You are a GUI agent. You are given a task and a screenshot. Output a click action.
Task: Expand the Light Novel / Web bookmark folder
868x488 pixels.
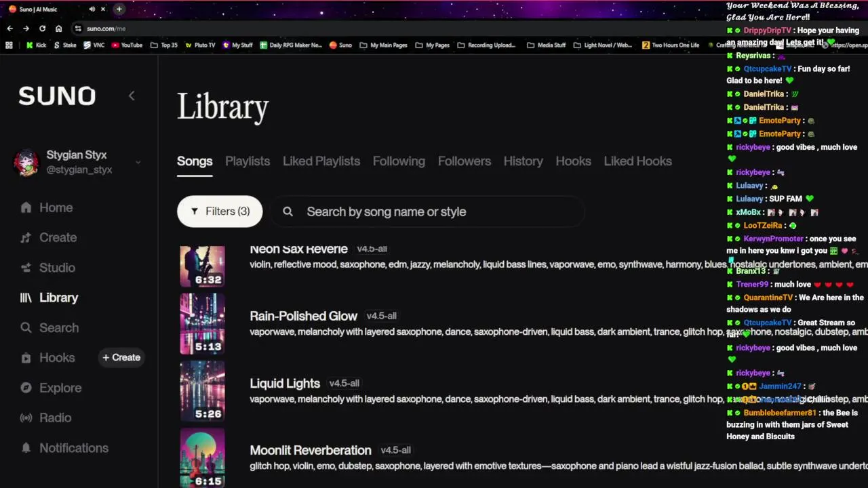coord(602,45)
